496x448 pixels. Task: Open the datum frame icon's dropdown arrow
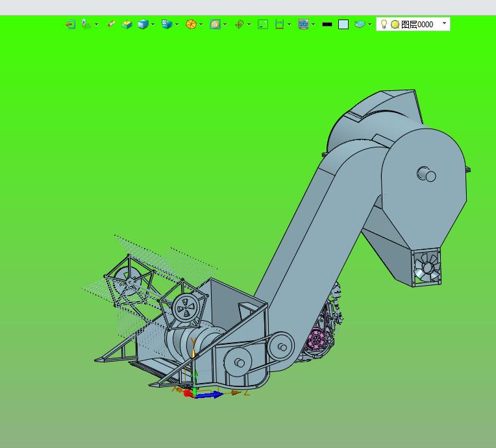pyautogui.click(x=97, y=25)
